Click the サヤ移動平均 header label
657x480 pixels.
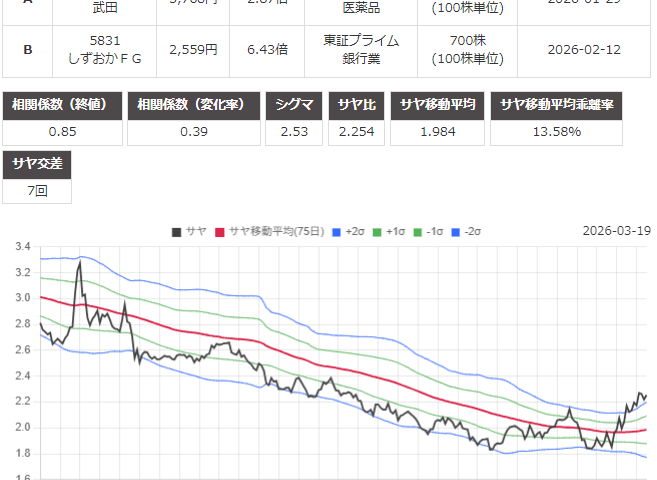click(439, 106)
